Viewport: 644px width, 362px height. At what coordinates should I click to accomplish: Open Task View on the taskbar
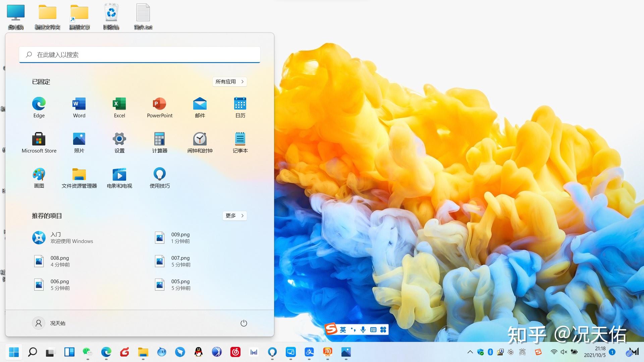tap(50, 352)
